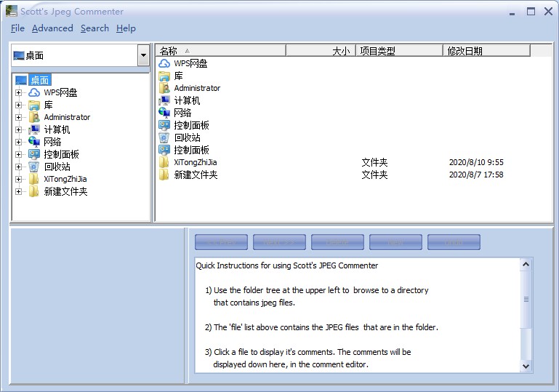Viewport: 559px width, 392px height.
Task: Click the date 2020/8/7 17:58 cell
Action: [x=476, y=175]
